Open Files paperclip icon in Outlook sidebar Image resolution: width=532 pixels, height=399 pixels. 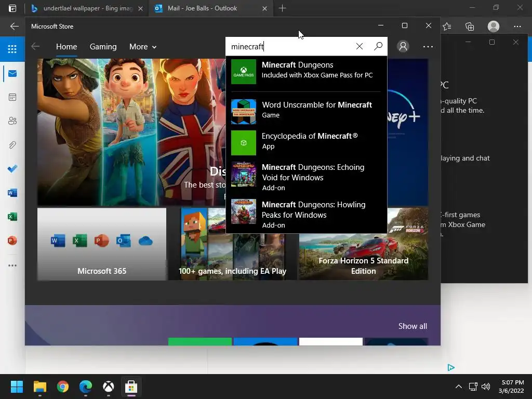pos(12,145)
